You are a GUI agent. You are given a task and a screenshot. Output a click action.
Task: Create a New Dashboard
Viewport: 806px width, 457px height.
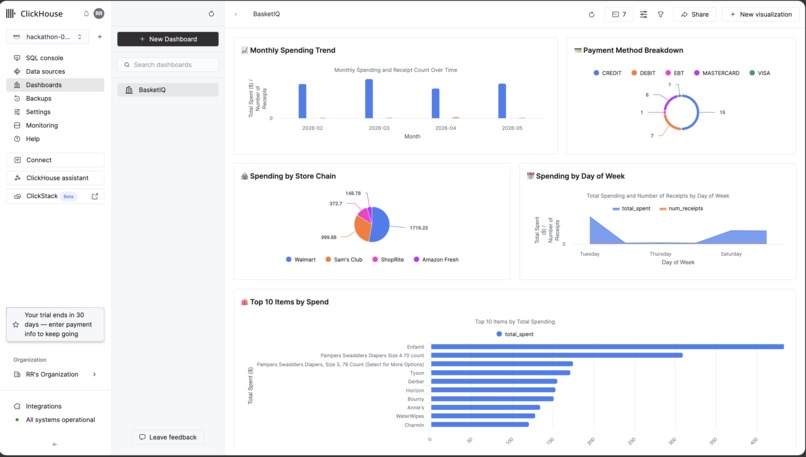pos(168,39)
